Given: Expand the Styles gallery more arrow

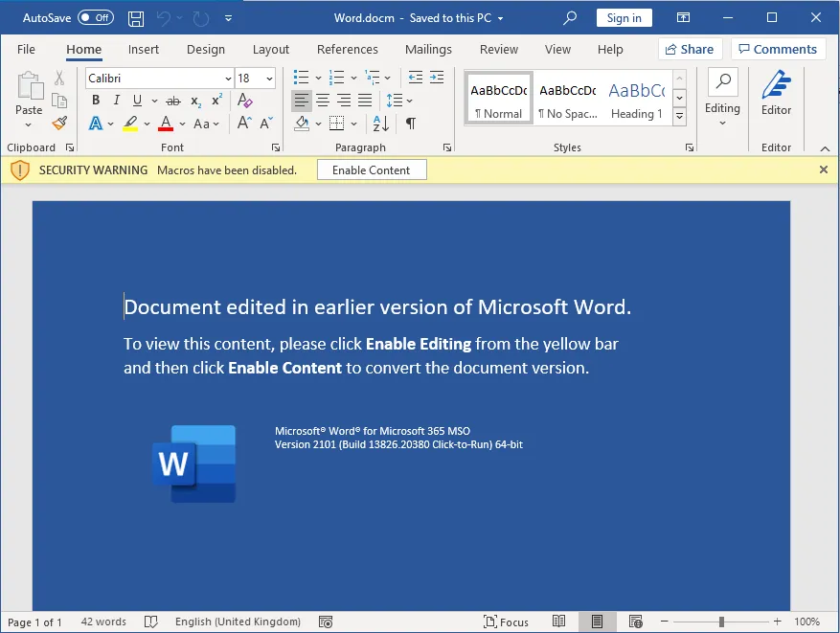Looking at the screenshot, I should click(680, 117).
